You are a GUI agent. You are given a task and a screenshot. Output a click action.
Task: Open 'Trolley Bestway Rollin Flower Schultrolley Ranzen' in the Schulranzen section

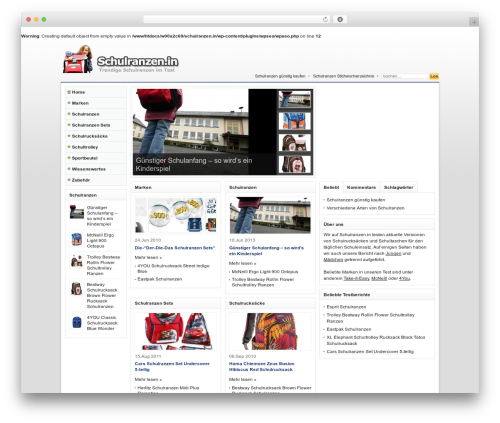(263, 282)
